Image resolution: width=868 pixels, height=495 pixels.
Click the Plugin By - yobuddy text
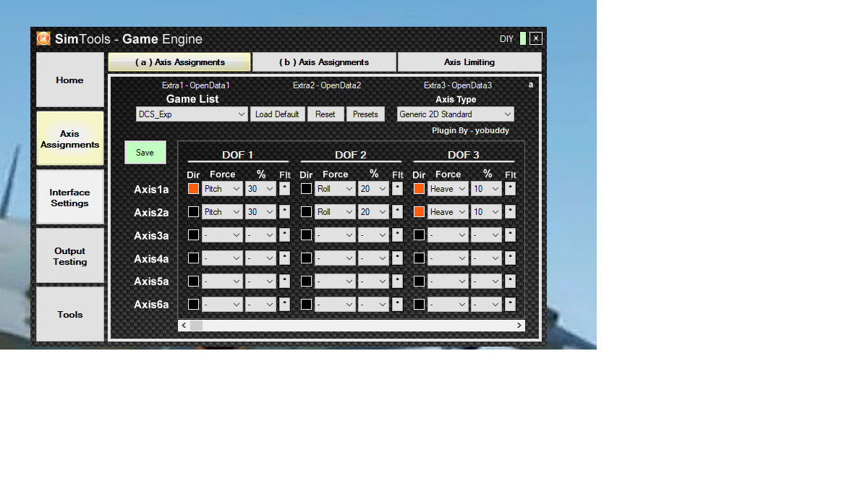pyautogui.click(x=470, y=130)
